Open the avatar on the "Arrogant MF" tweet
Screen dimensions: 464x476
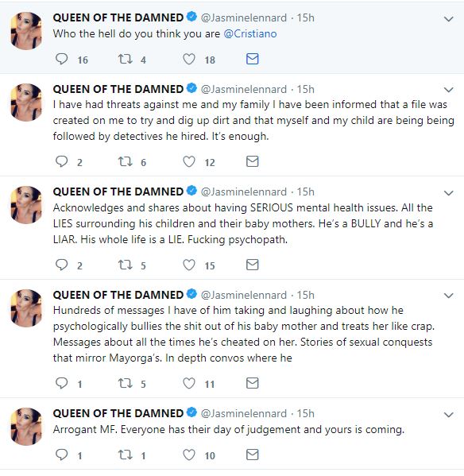click(26, 427)
